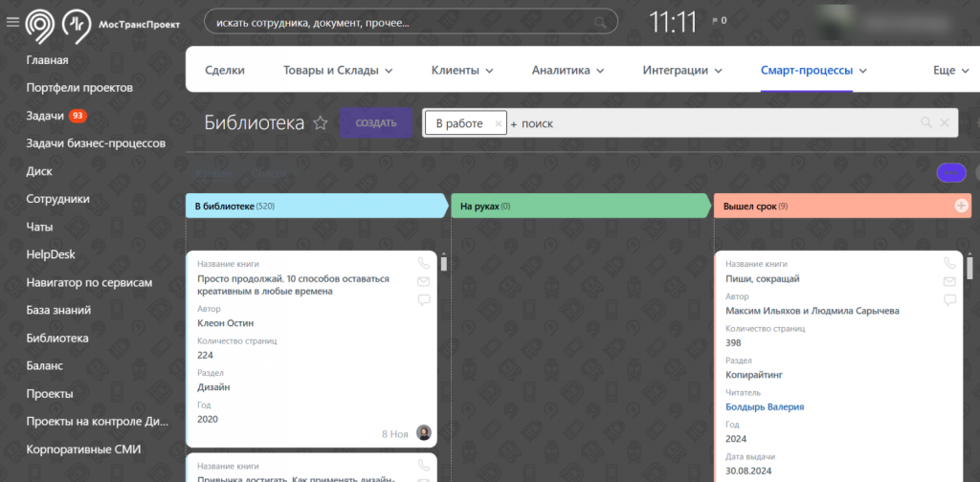Add Библиотека to favorites with star icon
The image size is (980, 482).
321,123
